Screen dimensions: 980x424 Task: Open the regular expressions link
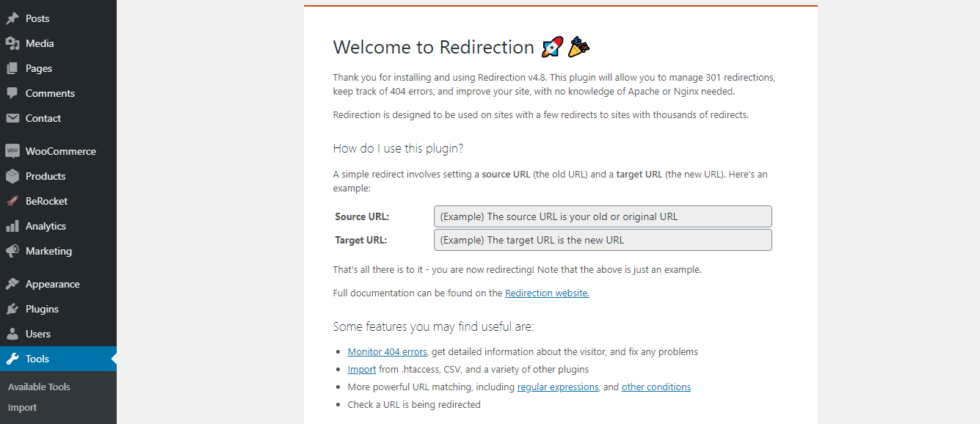coord(558,387)
